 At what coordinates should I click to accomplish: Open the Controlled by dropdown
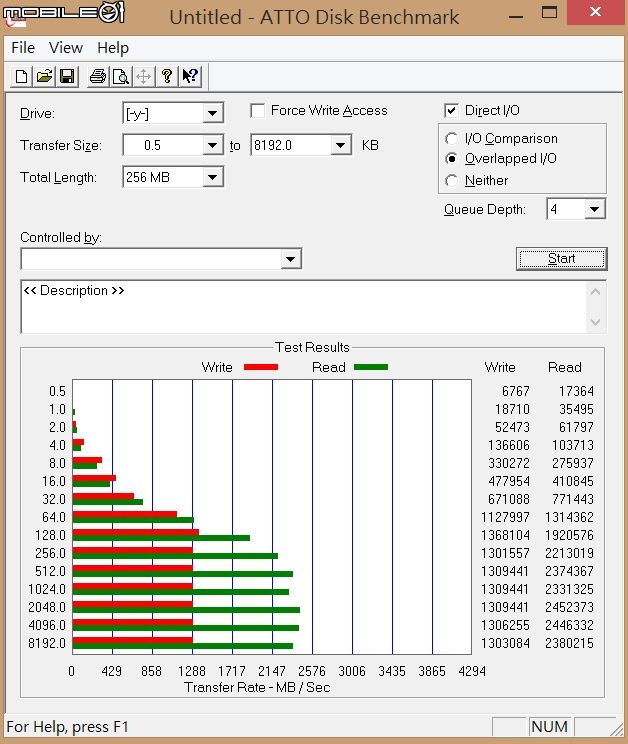(290, 259)
